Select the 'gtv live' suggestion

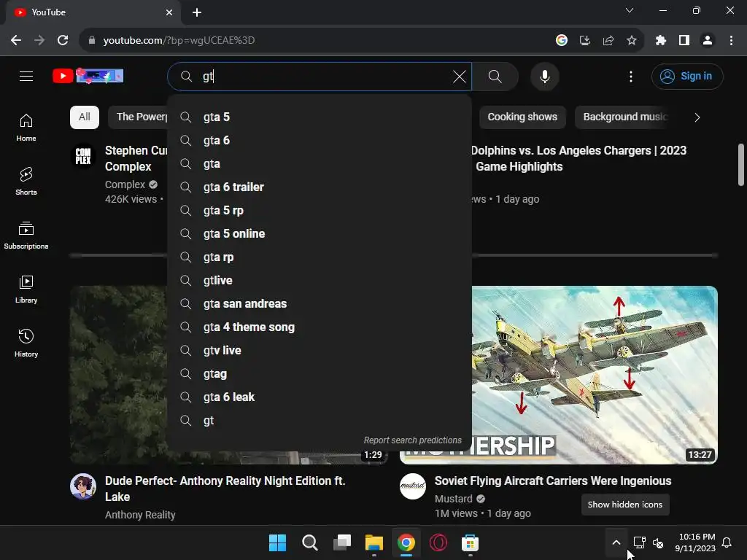coord(320,351)
